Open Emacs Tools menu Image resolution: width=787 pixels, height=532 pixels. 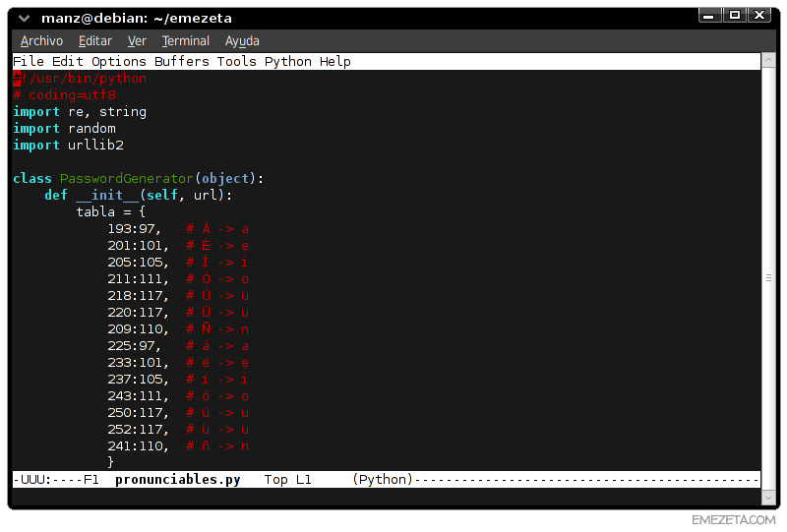236,61
